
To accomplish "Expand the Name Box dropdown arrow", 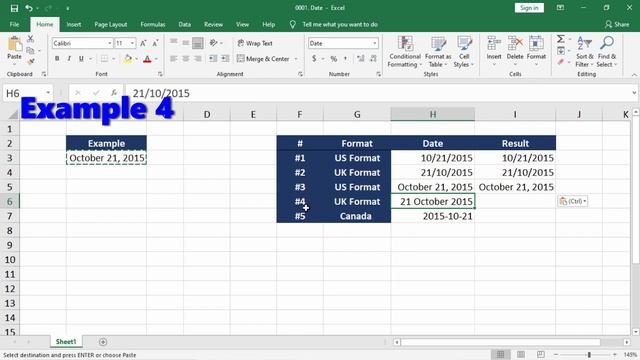I will coord(48,93).
